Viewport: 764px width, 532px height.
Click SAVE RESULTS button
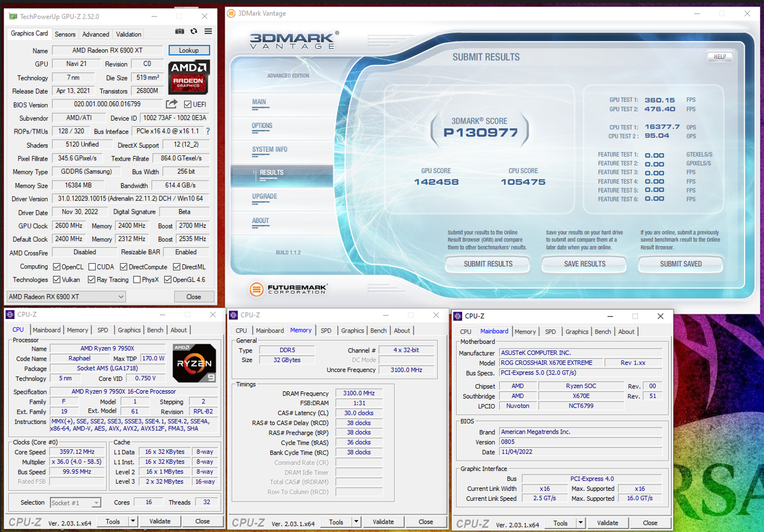pos(584,264)
